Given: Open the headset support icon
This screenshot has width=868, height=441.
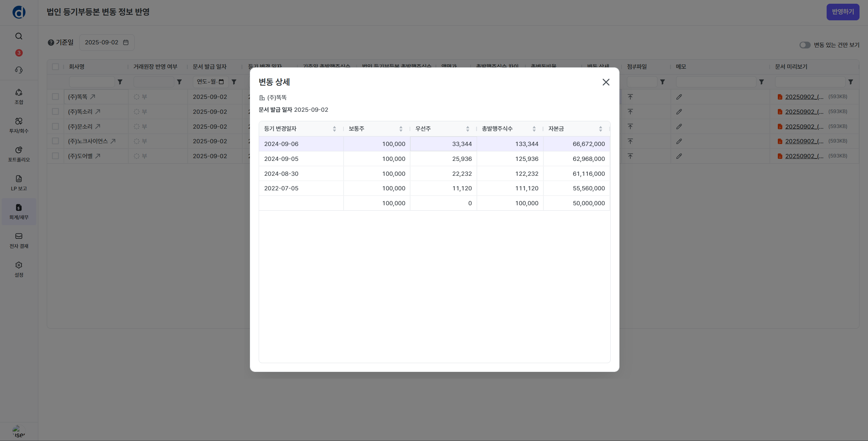Looking at the screenshot, I should coord(19,70).
